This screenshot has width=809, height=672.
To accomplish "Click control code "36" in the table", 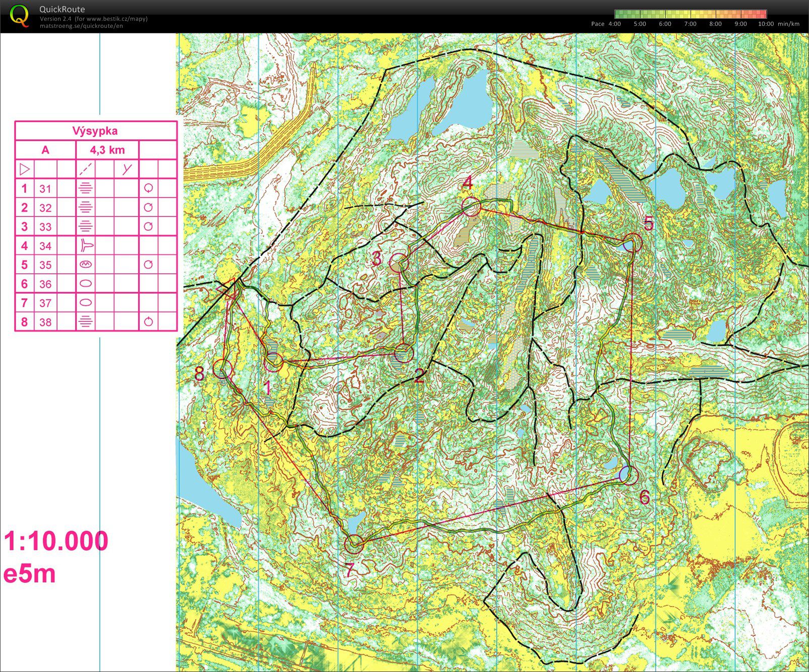I will [x=45, y=284].
